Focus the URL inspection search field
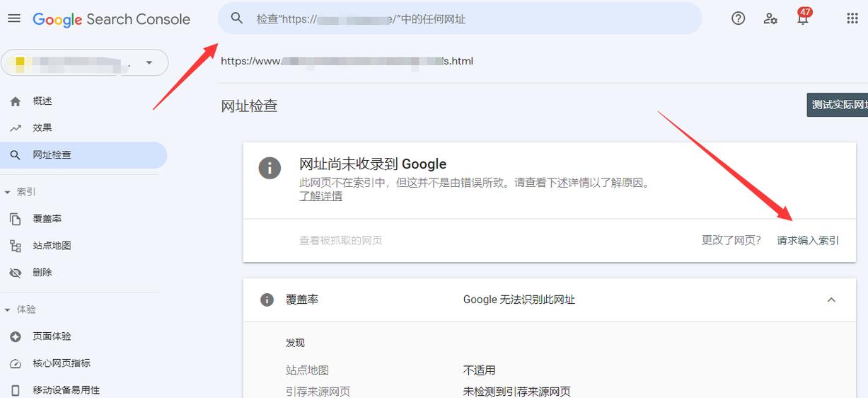 tap(460, 18)
